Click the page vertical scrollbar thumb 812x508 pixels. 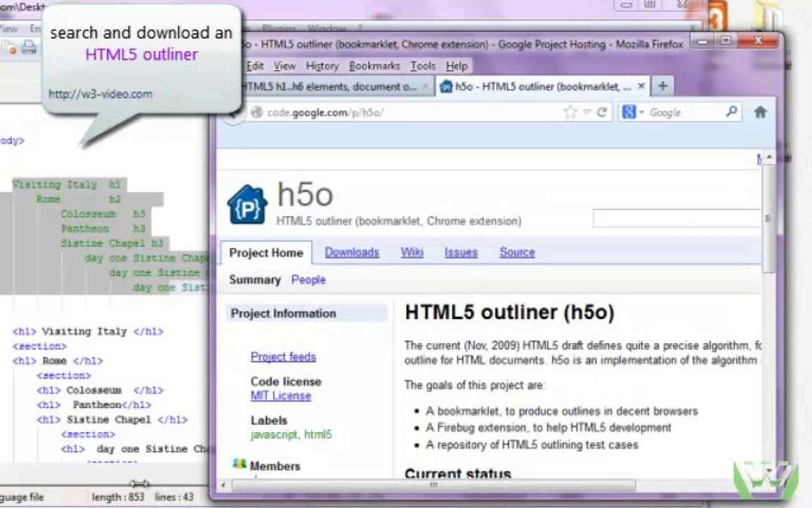click(768, 218)
